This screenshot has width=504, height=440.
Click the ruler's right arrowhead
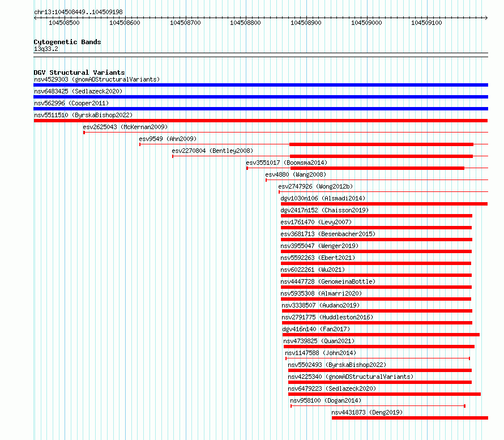tap(486, 18)
